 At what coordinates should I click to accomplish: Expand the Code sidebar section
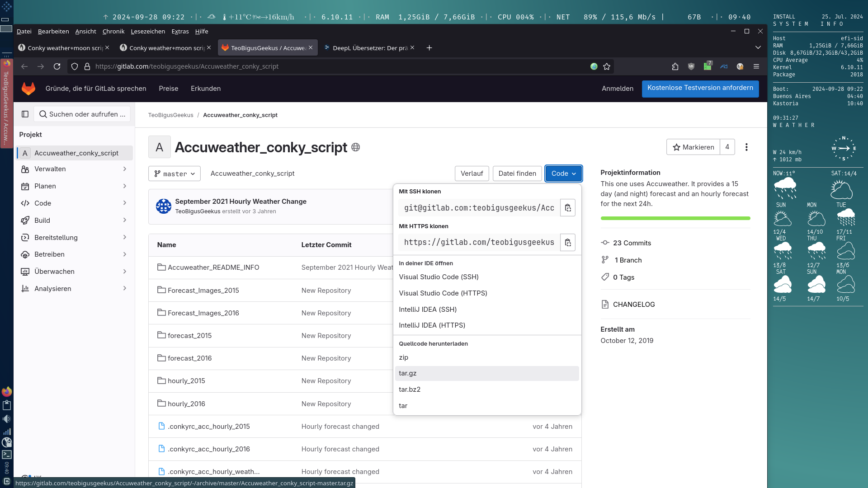(x=74, y=203)
